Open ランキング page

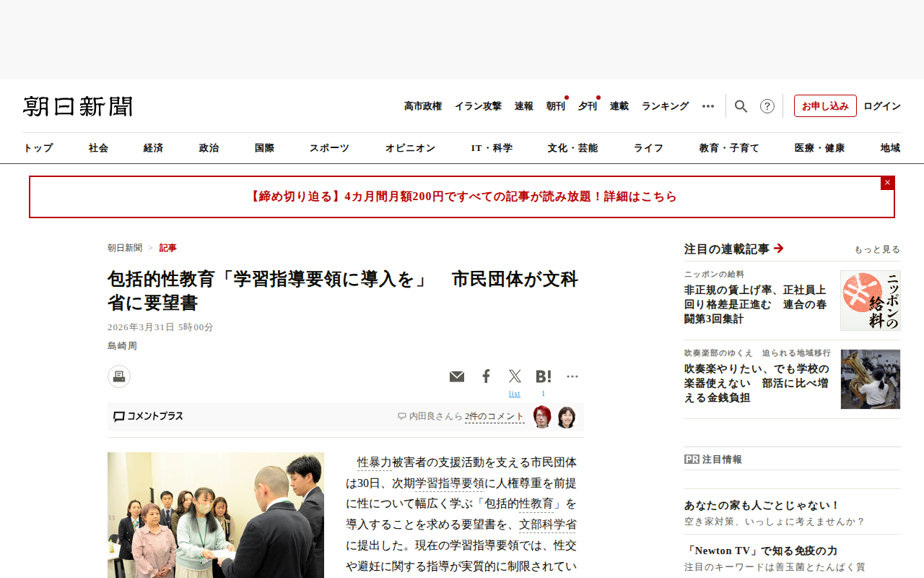666,106
